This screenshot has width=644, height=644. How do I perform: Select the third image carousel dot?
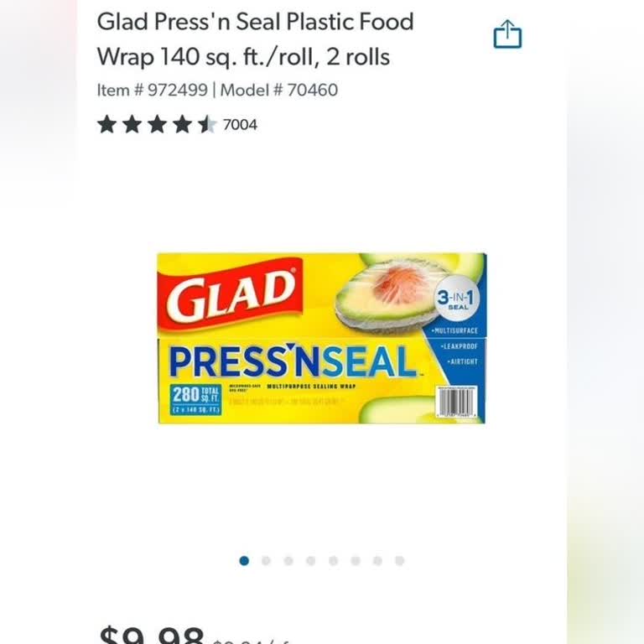(x=288, y=560)
